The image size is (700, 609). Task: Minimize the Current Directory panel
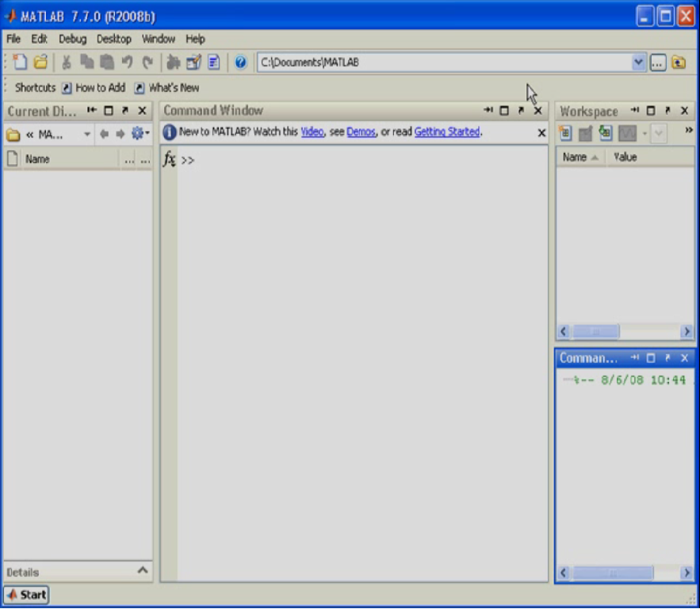(x=91, y=110)
